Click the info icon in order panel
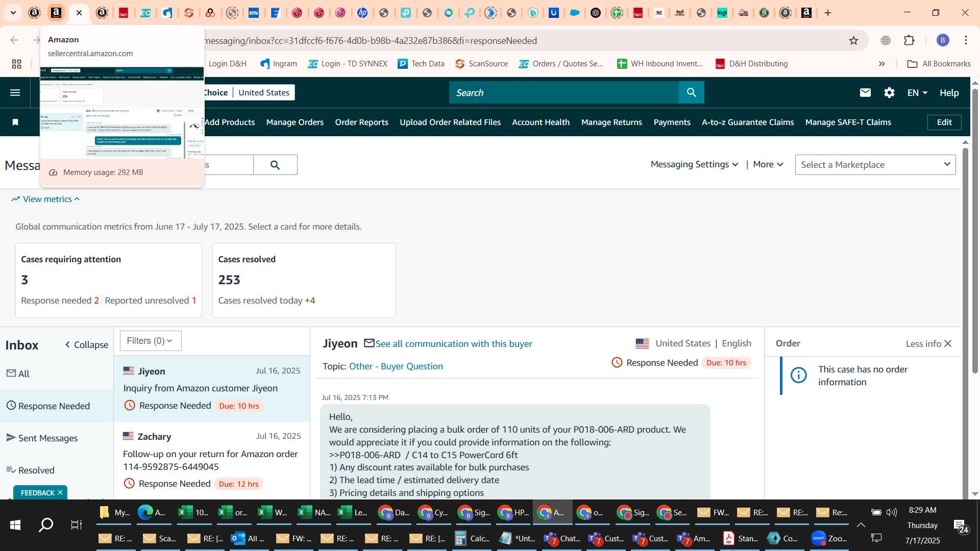This screenshot has height=551, width=980. pyautogui.click(x=798, y=375)
